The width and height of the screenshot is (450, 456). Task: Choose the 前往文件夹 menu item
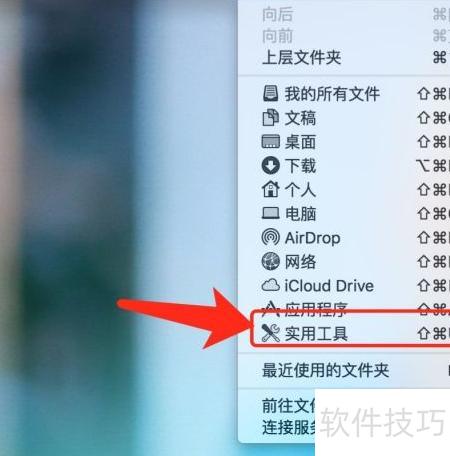[289, 406]
